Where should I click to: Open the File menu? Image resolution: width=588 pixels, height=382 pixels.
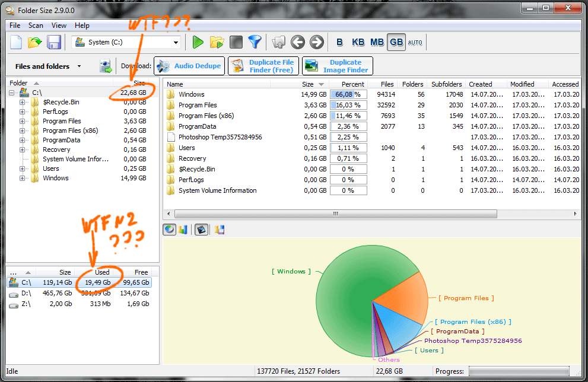[x=15, y=26]
